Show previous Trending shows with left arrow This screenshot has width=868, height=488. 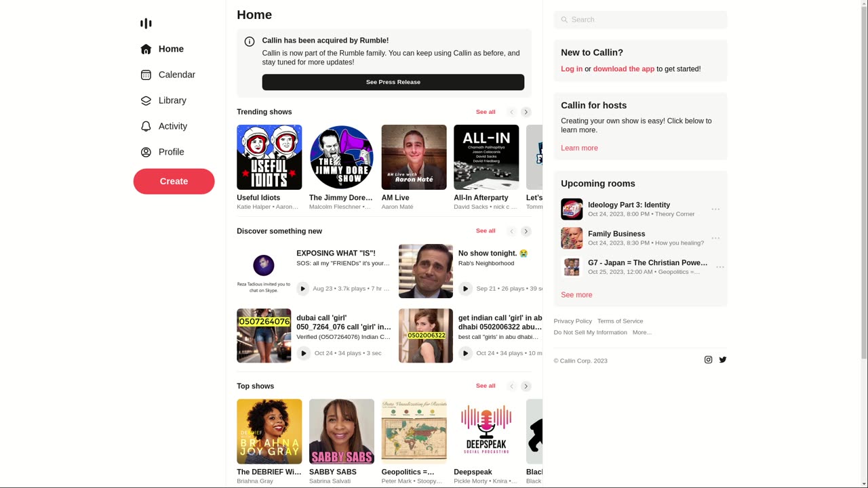tap(512, 112)
